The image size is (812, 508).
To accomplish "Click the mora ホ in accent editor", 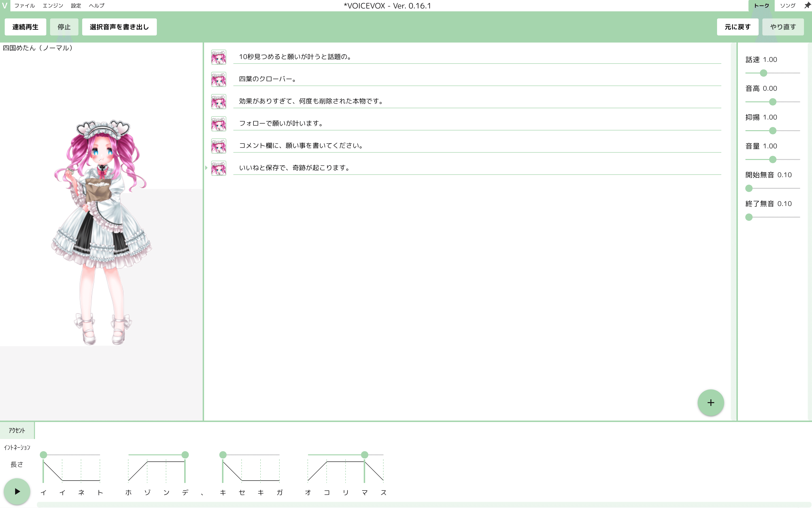I will tap(129, 493).
